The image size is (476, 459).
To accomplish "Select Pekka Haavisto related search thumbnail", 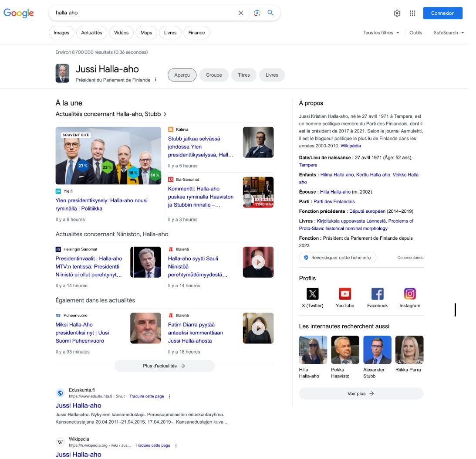I will pyautogui.click(x=345, y=350).
